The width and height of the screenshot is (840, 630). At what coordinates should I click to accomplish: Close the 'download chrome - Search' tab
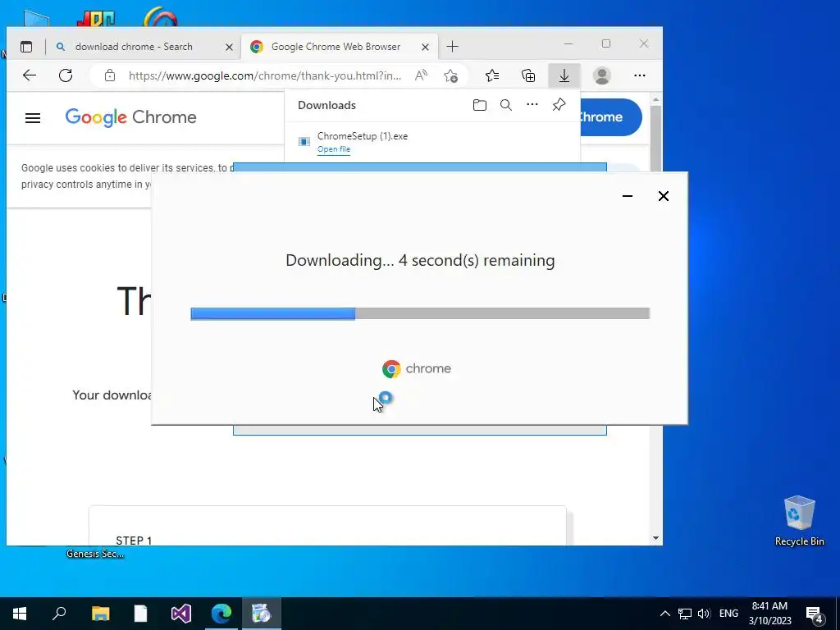point(230,47)
